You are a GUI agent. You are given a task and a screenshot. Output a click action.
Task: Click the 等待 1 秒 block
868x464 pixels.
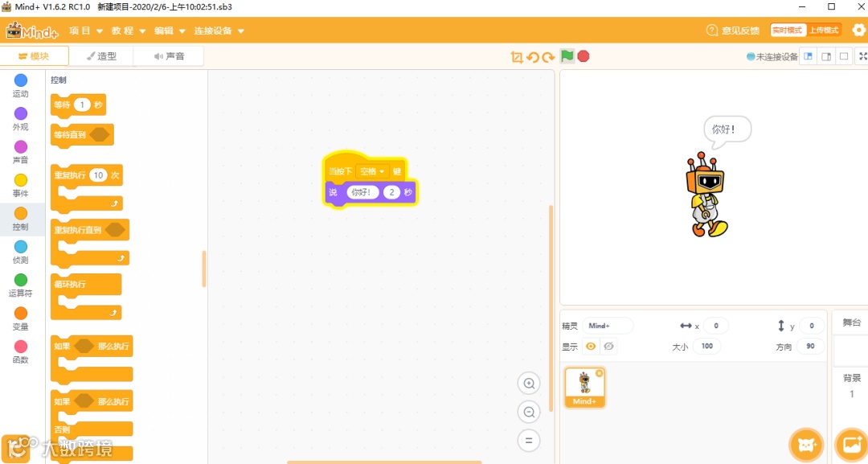tap(78, 105)
